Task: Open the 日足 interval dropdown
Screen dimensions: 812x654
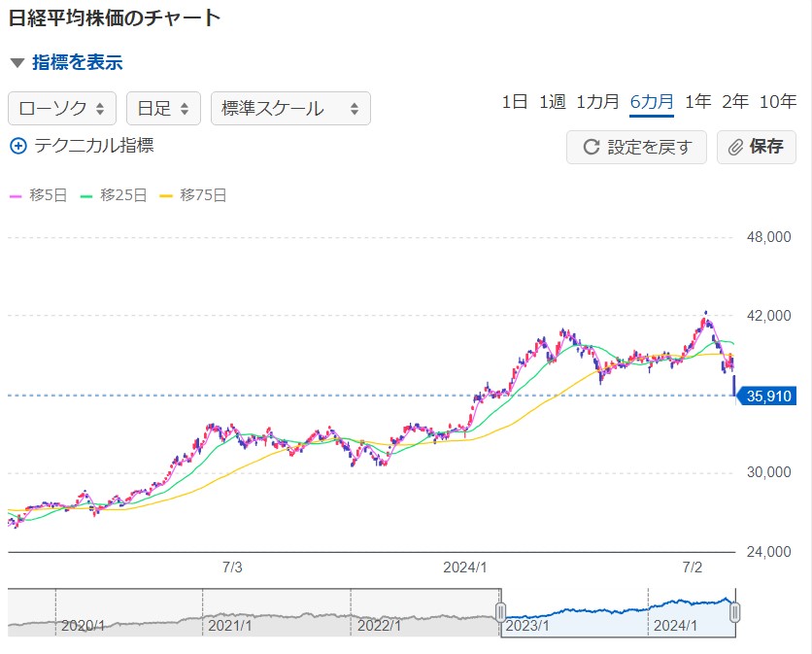Action: click(x=163, y=109)
